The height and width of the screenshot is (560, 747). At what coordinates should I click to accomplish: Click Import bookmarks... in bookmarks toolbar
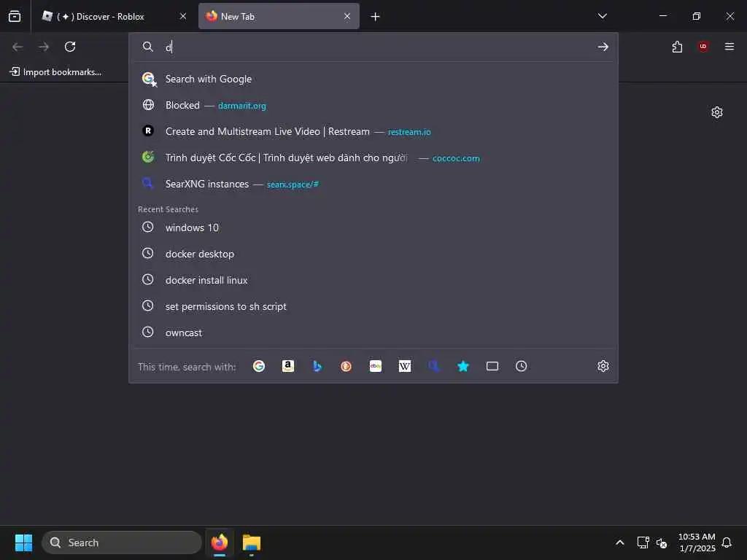point(55,72)
